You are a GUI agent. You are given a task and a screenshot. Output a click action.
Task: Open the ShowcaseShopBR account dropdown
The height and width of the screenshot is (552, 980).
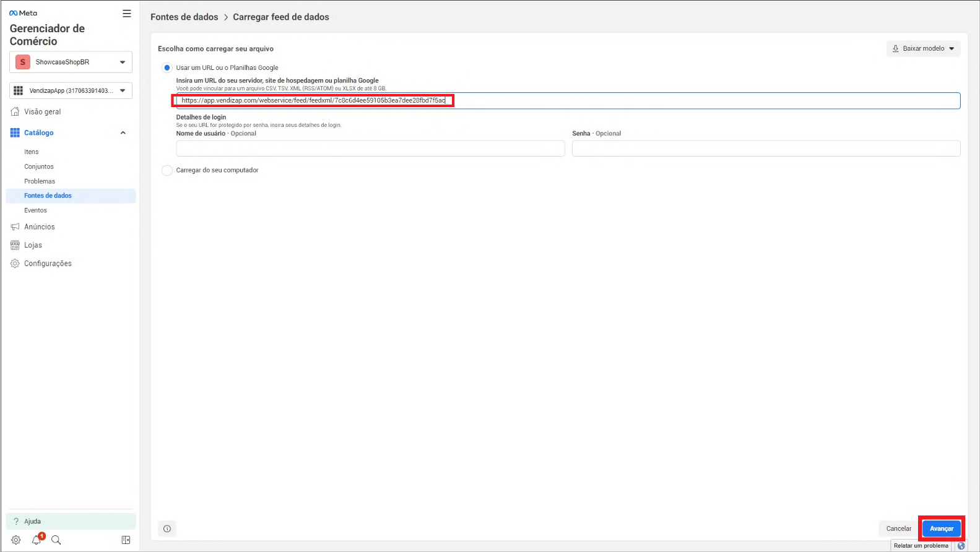71,62
